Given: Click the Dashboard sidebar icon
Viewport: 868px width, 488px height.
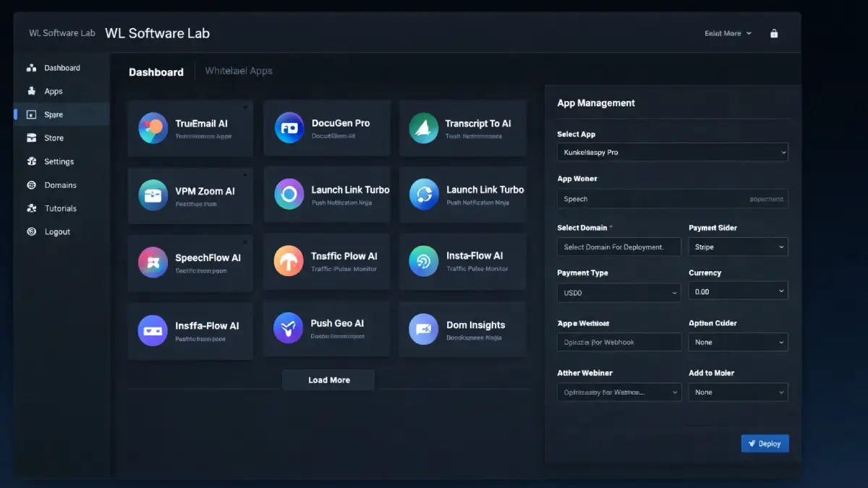Looking at the screenshot, I should [x=31, y=68].
